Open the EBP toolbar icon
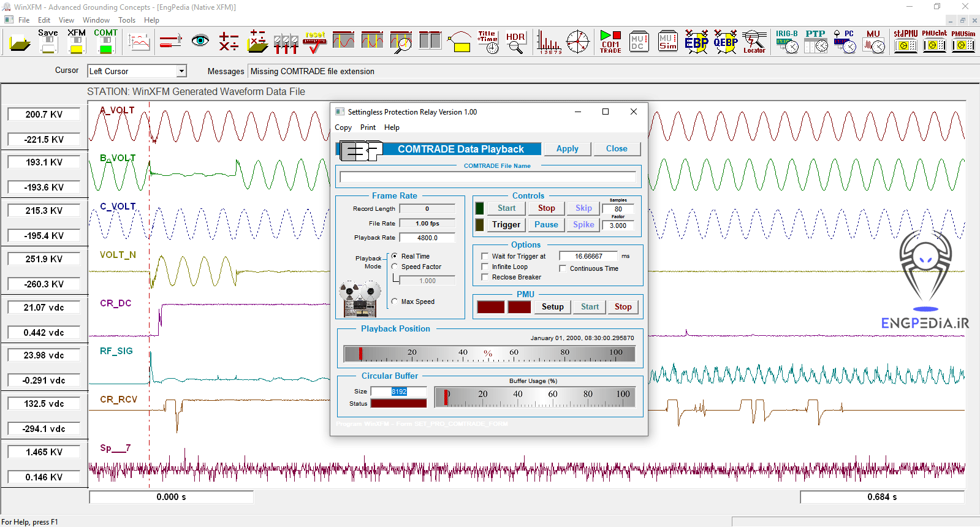980x527 pixels. pos(696,42)
